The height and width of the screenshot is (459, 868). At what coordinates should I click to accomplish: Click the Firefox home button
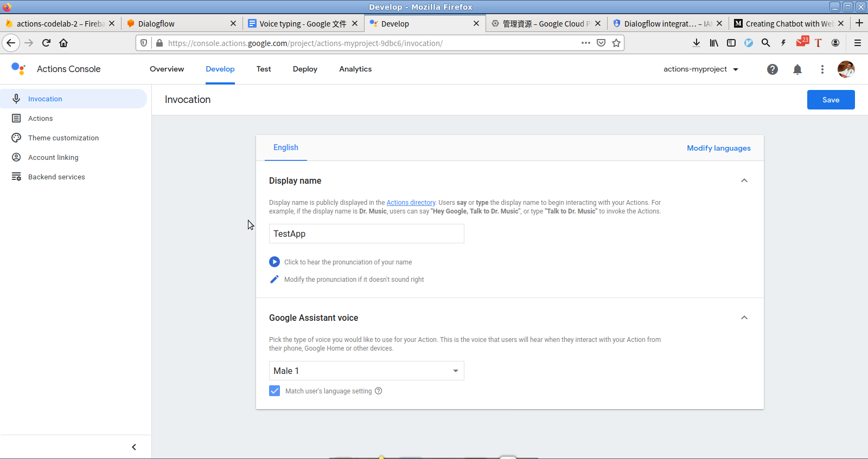[63, 43]
